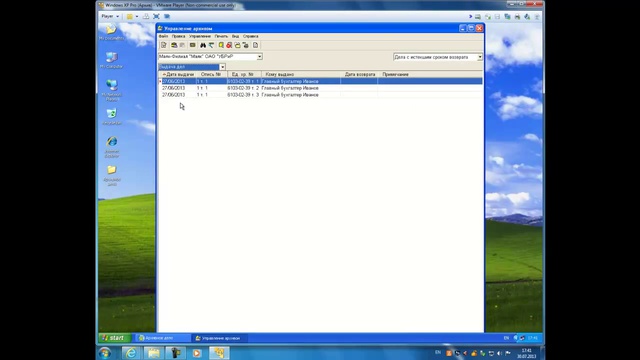The height and width of the screenshot is (360, 640).
Task: Click the VMware Player taskbar icon
Action: click(219, 353)
